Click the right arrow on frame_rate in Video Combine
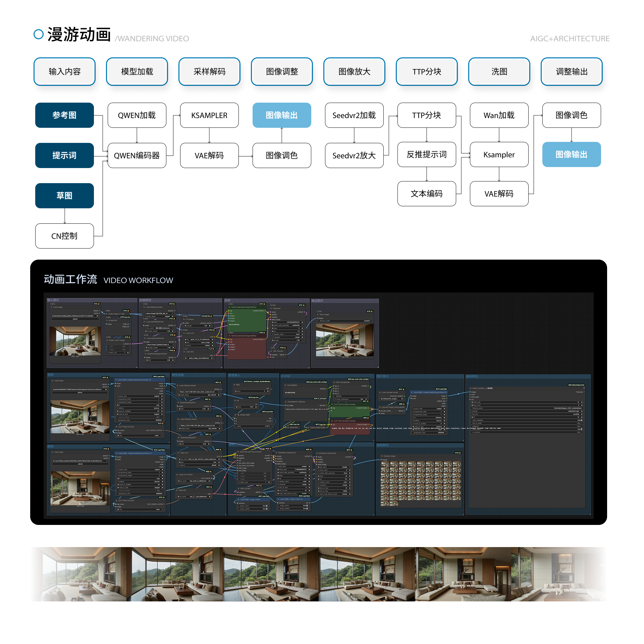 pos(582,402)
